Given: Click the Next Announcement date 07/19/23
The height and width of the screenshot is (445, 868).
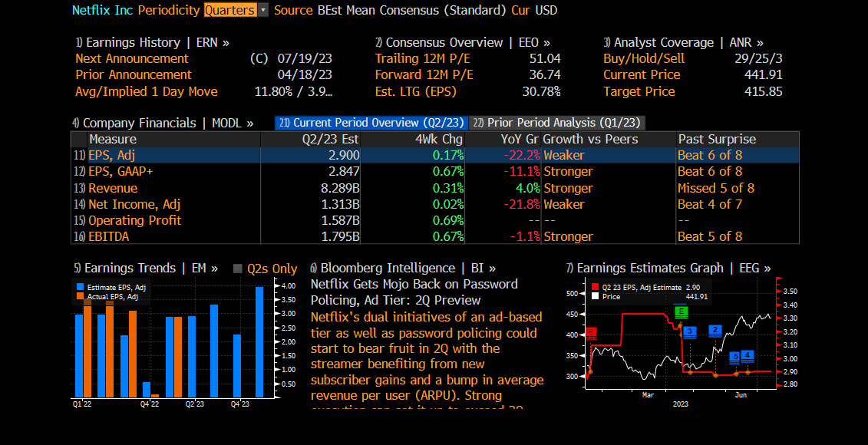Looking at the screenshot, I should point(305,58).
